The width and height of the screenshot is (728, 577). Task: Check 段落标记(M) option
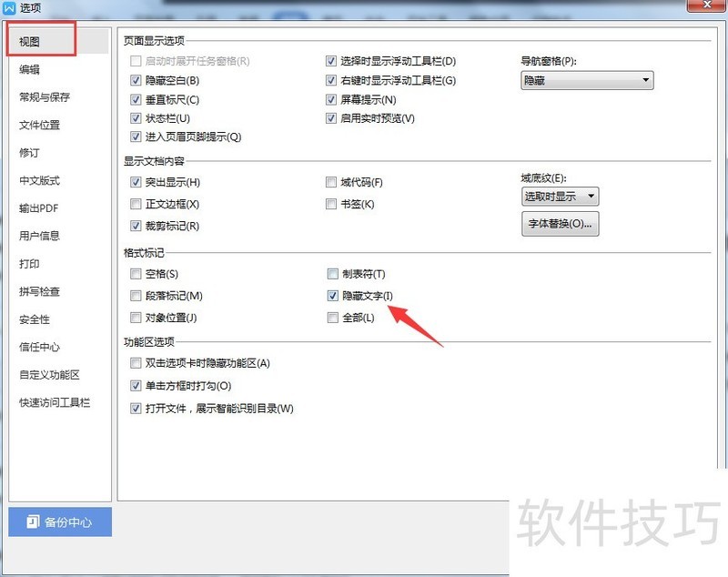click(x=136, y=296)
